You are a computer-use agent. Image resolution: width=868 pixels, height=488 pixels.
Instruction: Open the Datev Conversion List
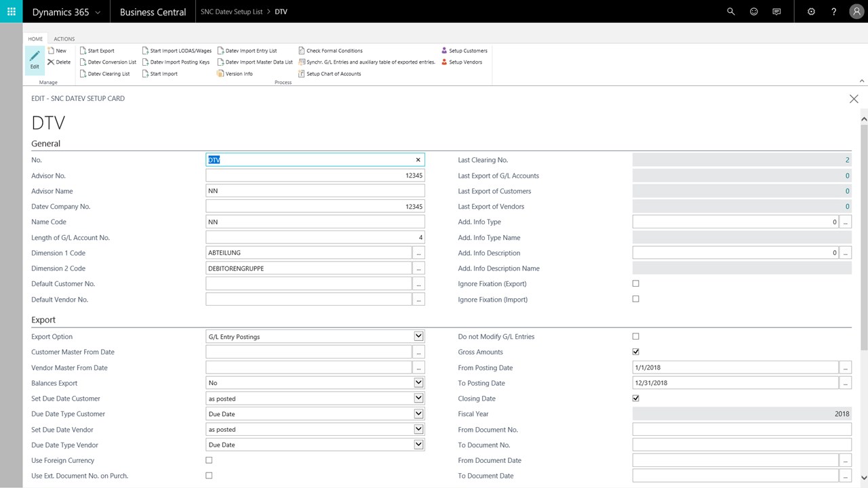pyautogui.click(x=83, y=62)
